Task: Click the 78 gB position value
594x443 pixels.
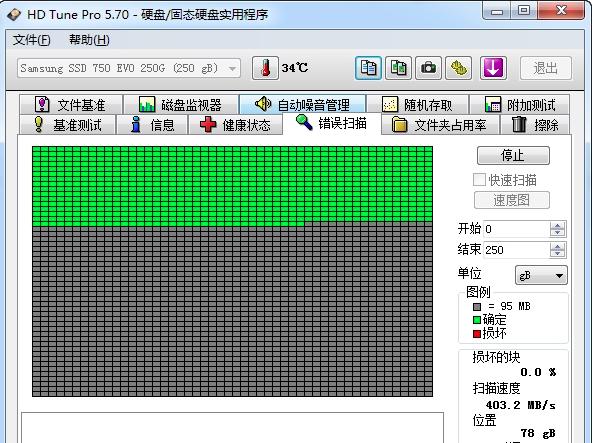Action: tap(538, 433)
